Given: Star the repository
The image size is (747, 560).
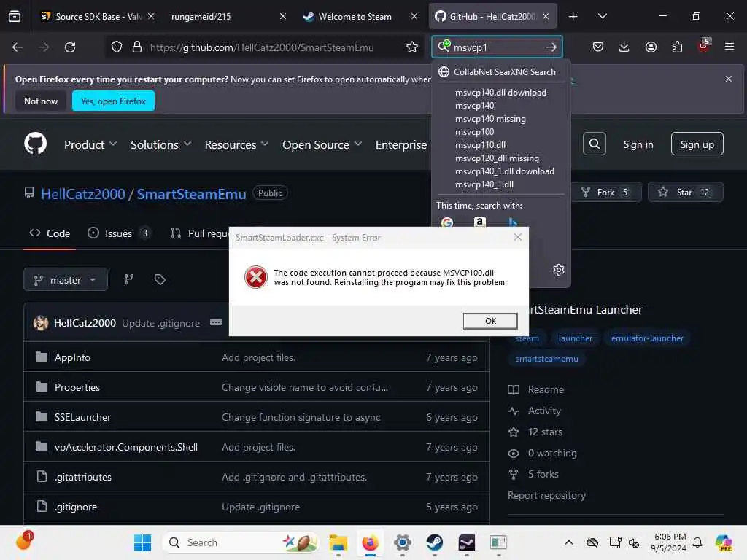Looking at the screenshot, I should 686,192.
